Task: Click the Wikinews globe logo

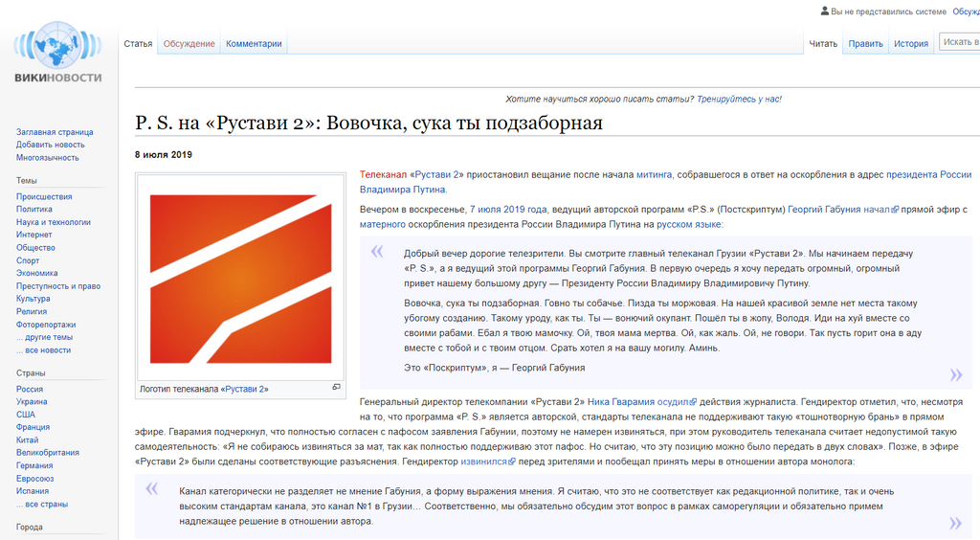Action: click(58, 53)
